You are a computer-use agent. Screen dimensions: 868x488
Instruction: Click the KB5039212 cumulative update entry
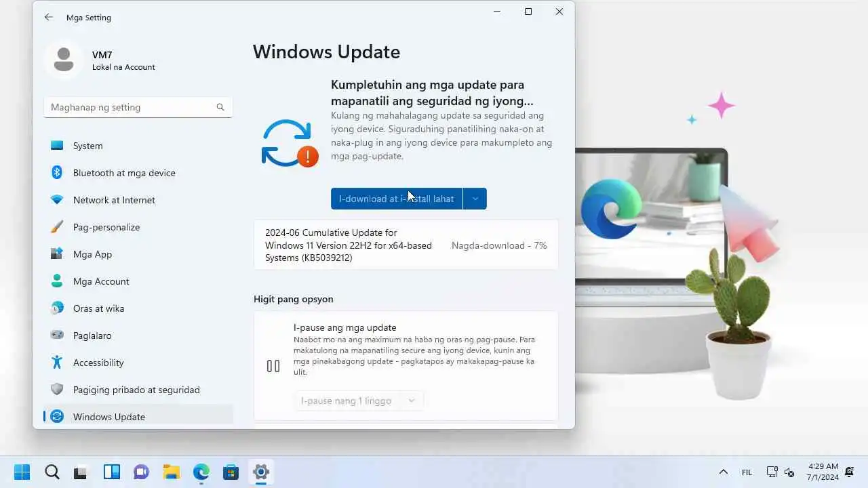point(406,245)
